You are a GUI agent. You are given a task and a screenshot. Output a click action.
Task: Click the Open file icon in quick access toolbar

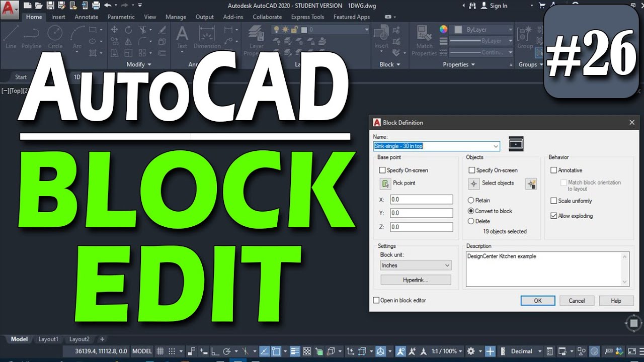(x=39, y=6)
